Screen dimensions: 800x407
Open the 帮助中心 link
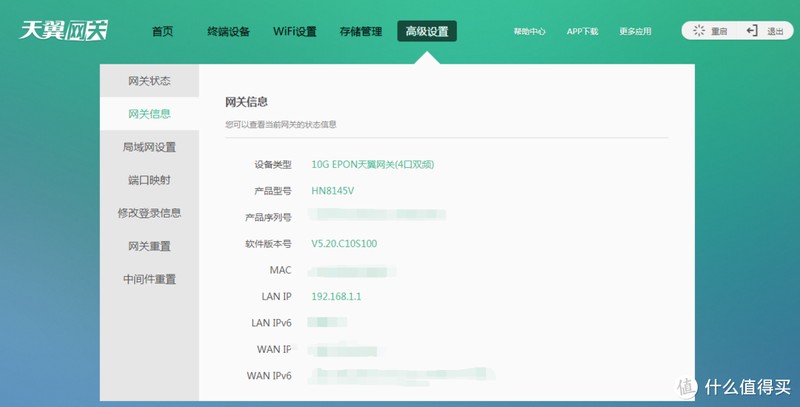(x=530, y=31)
